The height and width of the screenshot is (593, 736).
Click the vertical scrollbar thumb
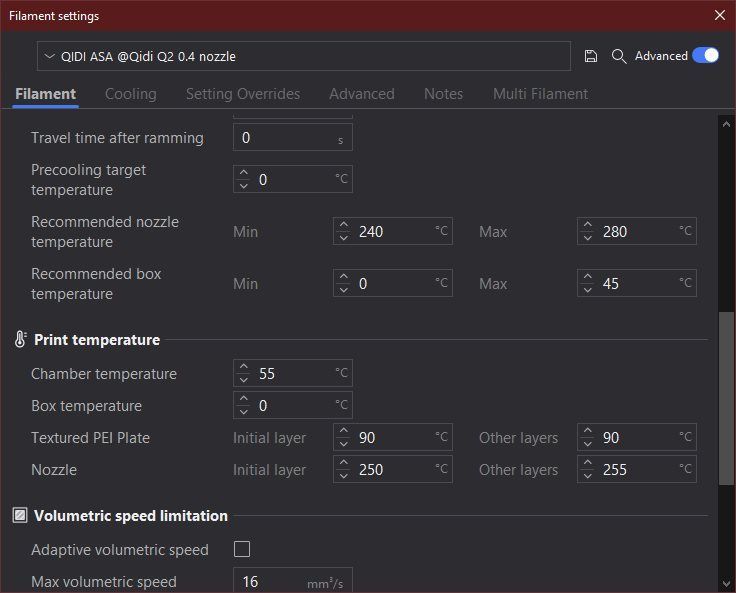[x=727, y=397]
